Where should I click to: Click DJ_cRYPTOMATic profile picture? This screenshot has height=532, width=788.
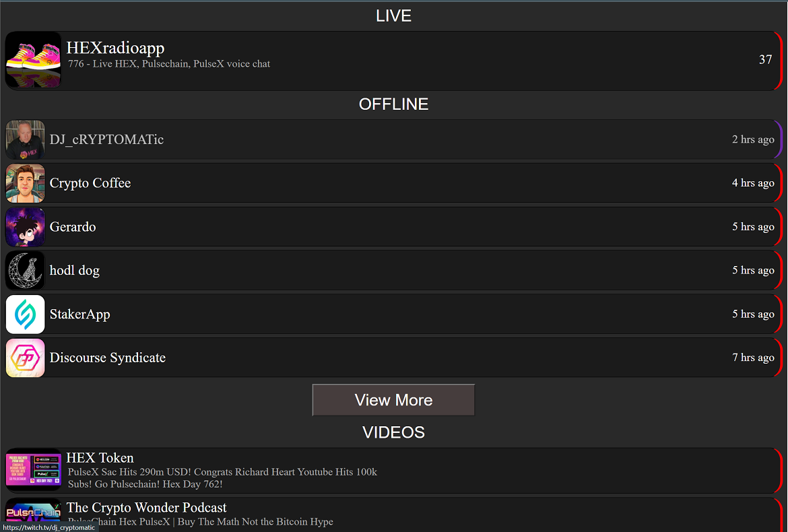[25, 139]
